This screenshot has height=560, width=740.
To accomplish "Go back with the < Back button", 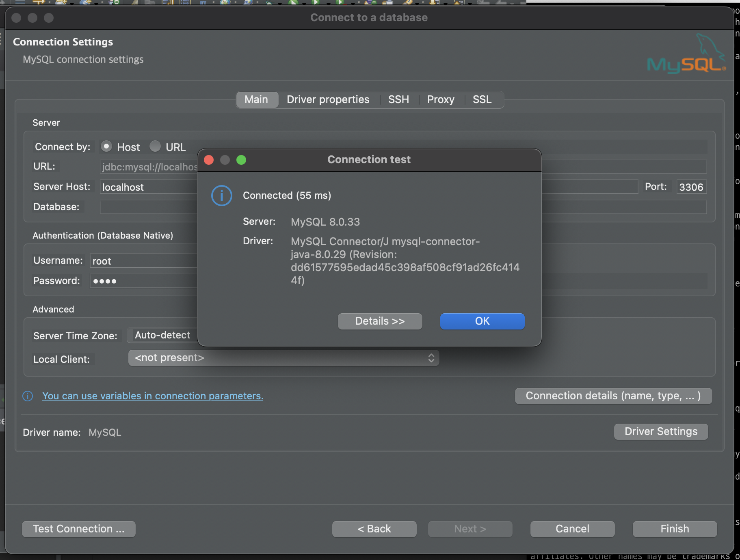I will [x=374, y=529].
